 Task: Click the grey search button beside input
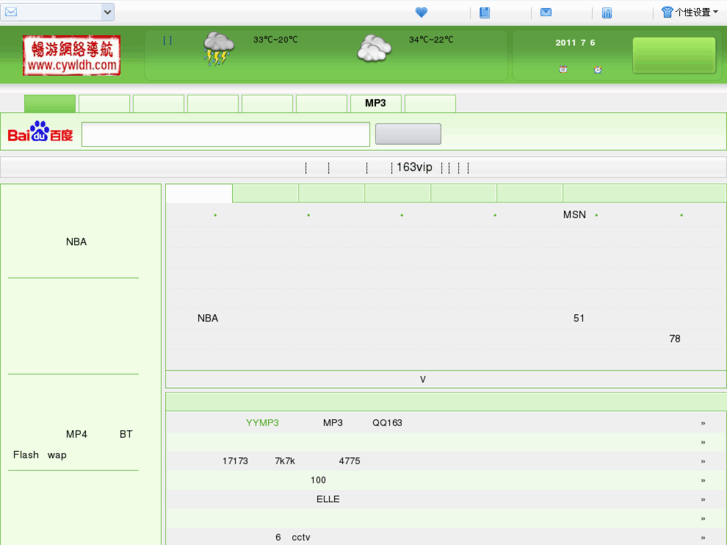[x=408, y=134]
